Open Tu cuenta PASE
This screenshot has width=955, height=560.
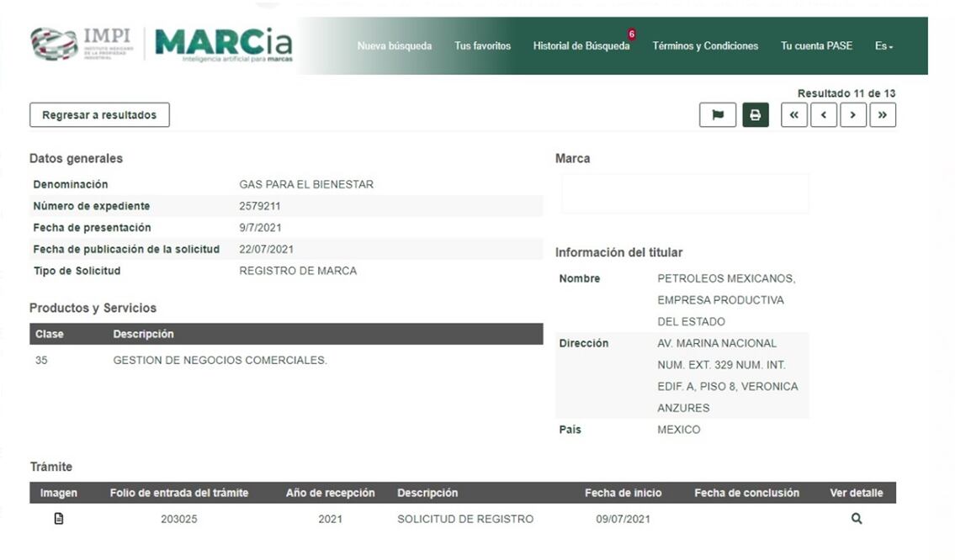[x=816, y=46]
